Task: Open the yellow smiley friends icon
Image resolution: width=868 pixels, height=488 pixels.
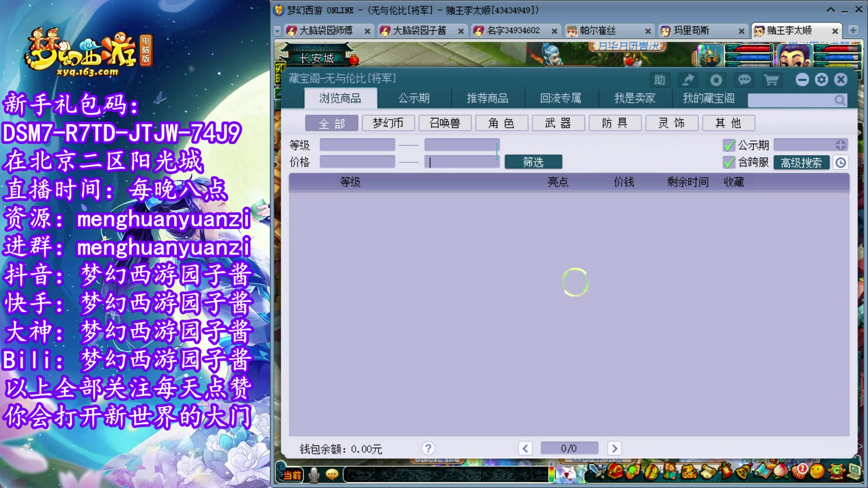Action: tap(816, 472)
